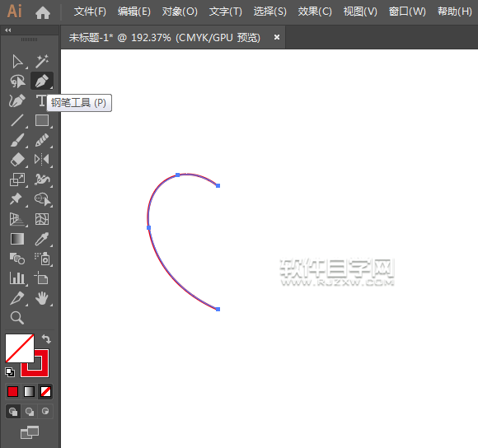The width and height of the screenshot is (478, 448).
Task: Swap fill and stroke colors arrow
Action: pos(46,339)
